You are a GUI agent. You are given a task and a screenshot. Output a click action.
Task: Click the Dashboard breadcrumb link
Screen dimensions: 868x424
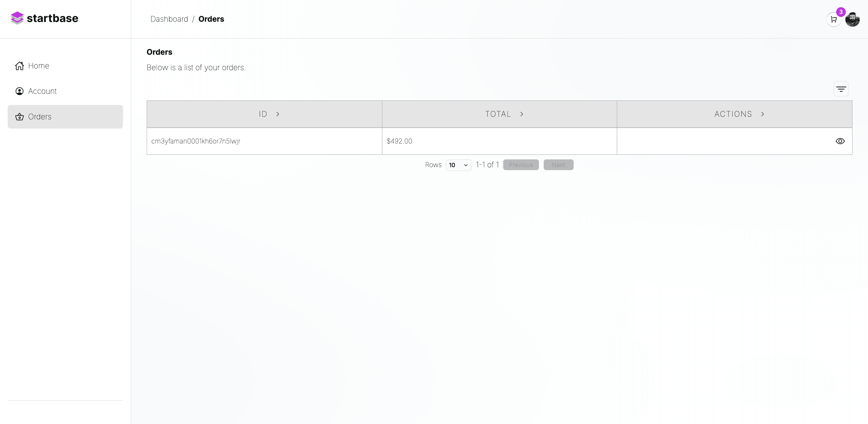pos(169,19)
